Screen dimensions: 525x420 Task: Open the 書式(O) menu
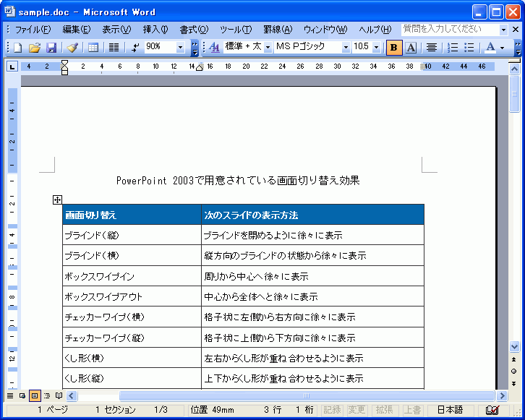click(194, 30)
